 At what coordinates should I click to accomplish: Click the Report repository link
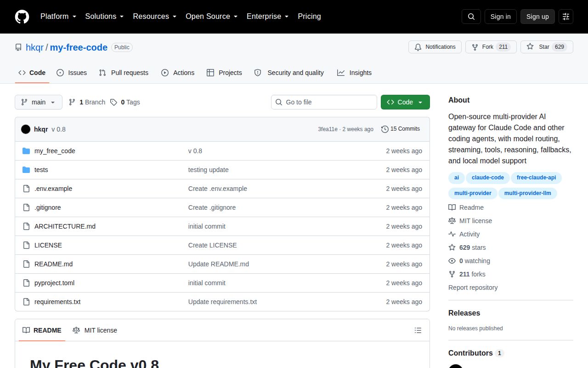click(x=473, y=287)
